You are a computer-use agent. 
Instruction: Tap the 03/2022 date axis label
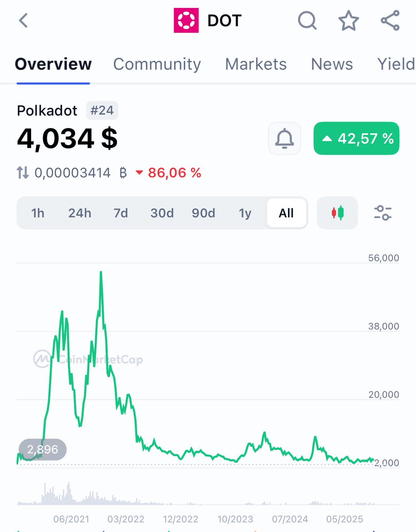point(126,519)
